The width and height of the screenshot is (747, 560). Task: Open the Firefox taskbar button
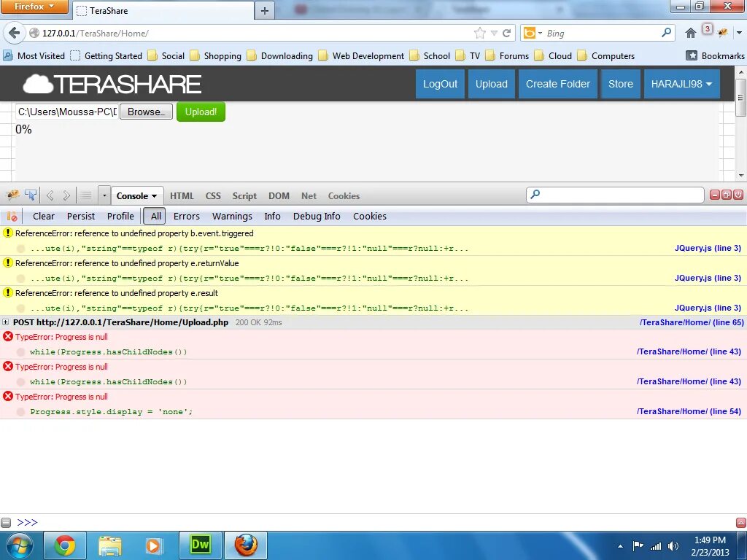(246, 545)
